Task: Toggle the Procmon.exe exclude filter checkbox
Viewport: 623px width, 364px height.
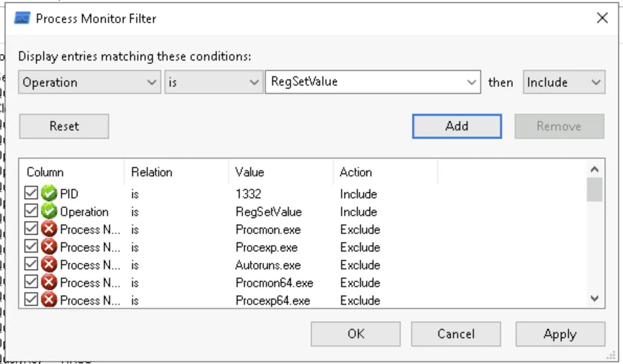Action: (x=31, y=229)
